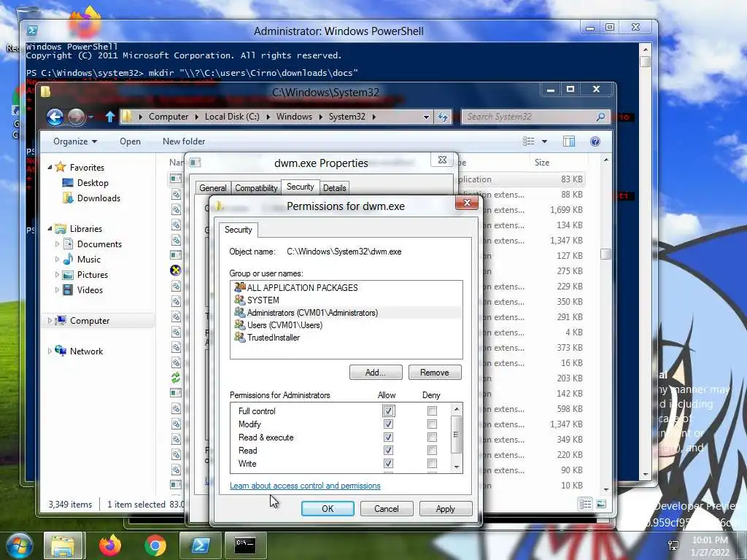Toggle Allow for Read & execute

[388, 437]
